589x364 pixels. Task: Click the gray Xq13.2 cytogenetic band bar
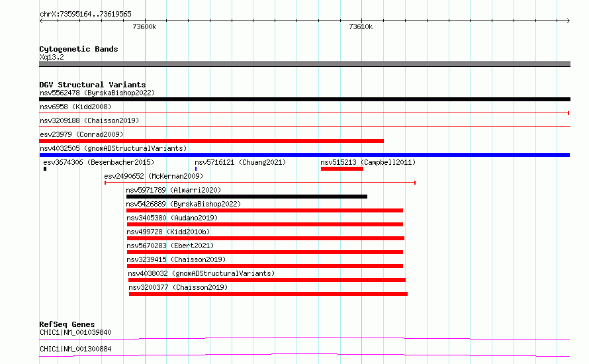point(304,64)
